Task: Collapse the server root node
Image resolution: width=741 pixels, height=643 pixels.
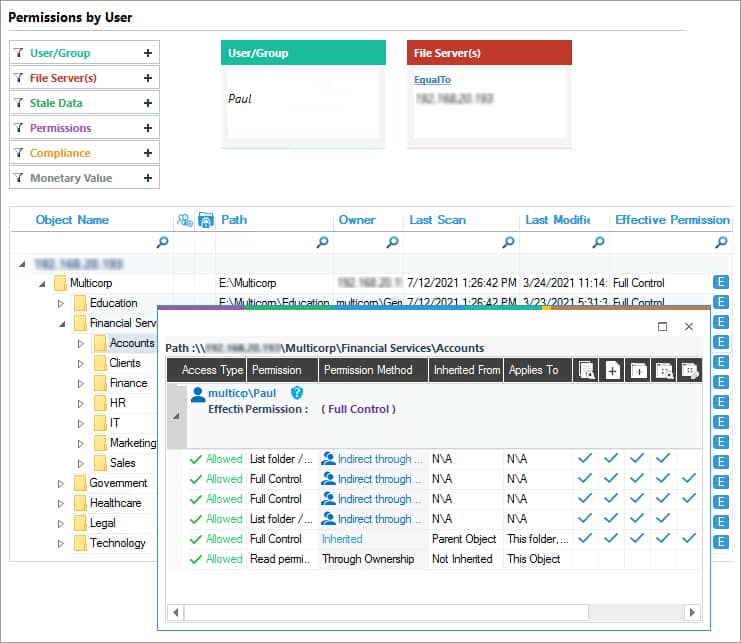Action: point(22,264)
